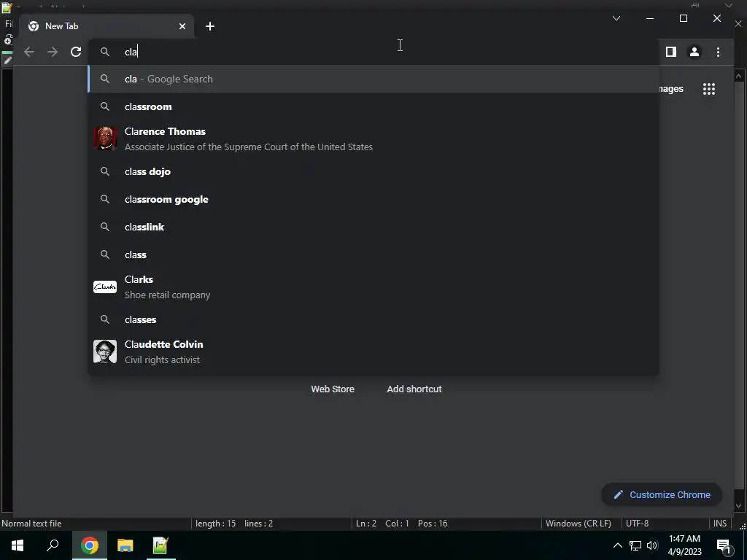Viewport: 747px width, 560px height.
Task: Open the volume speaker tray icon
Action: point(652,545)
